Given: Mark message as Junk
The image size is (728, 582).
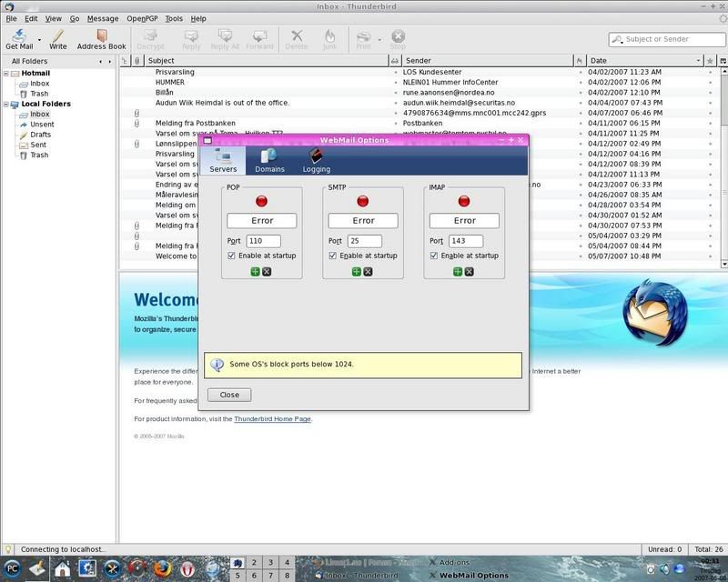Looking at the screenshot, I should pos(329,39).
